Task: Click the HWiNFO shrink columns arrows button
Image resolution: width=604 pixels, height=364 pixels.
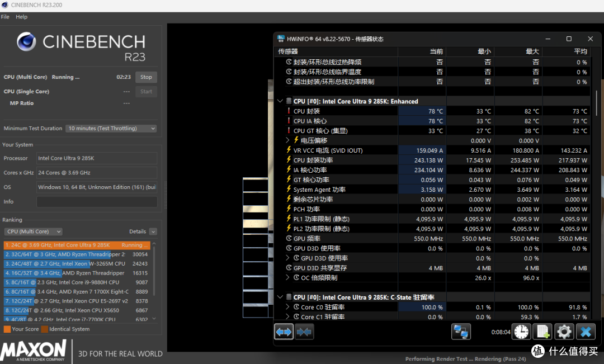Action: click(304, 332)
